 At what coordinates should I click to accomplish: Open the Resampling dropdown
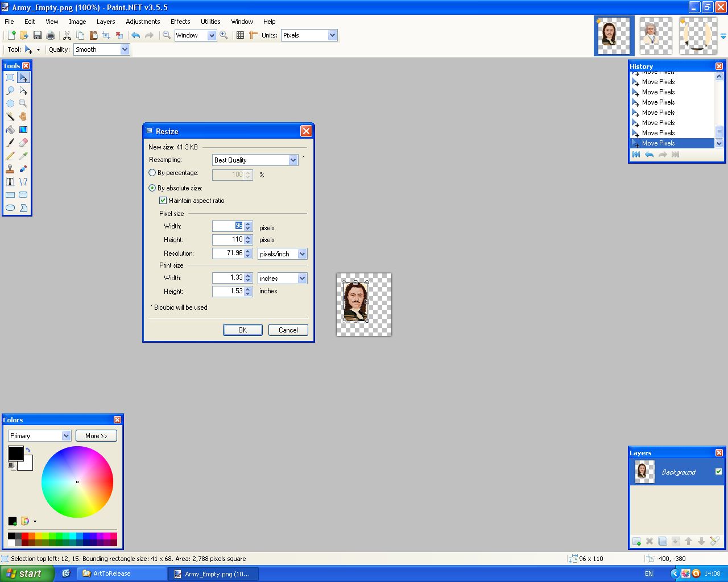point(293,160)
